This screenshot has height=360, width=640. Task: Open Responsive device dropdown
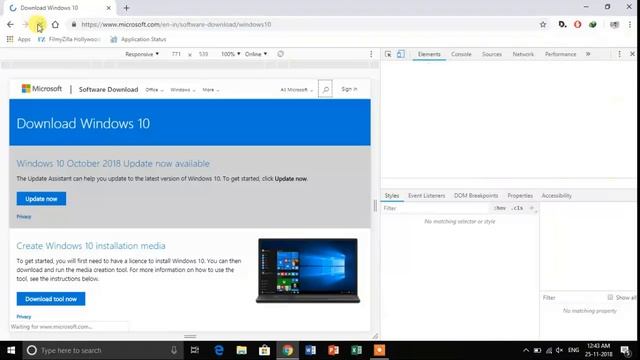[x=142, y=54]
